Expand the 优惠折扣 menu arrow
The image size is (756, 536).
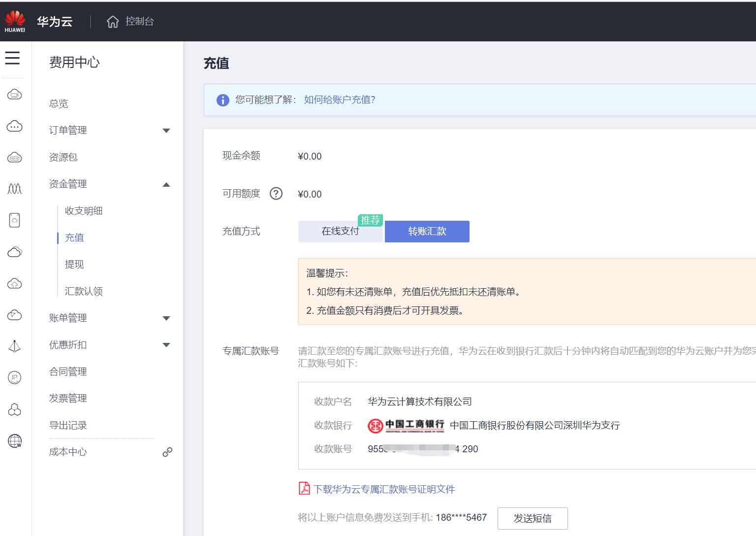pos(166,345)
